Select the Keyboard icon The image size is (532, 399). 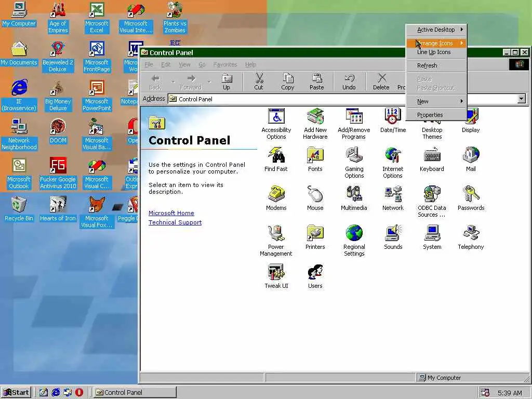coord(432,159)
